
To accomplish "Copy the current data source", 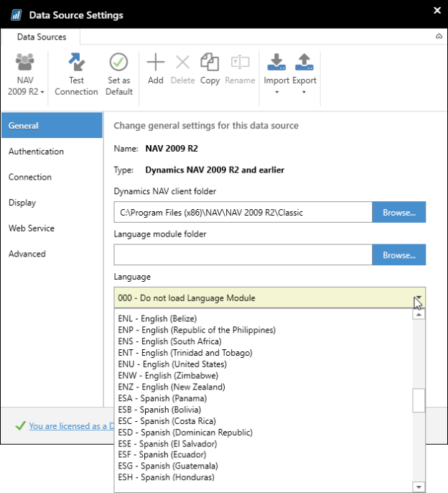I will 210,69.
